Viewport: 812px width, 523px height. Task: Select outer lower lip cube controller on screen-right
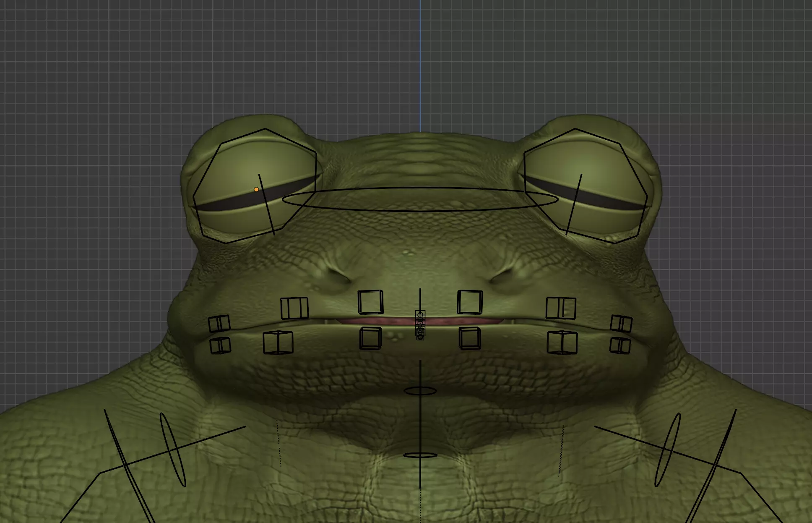562,343
